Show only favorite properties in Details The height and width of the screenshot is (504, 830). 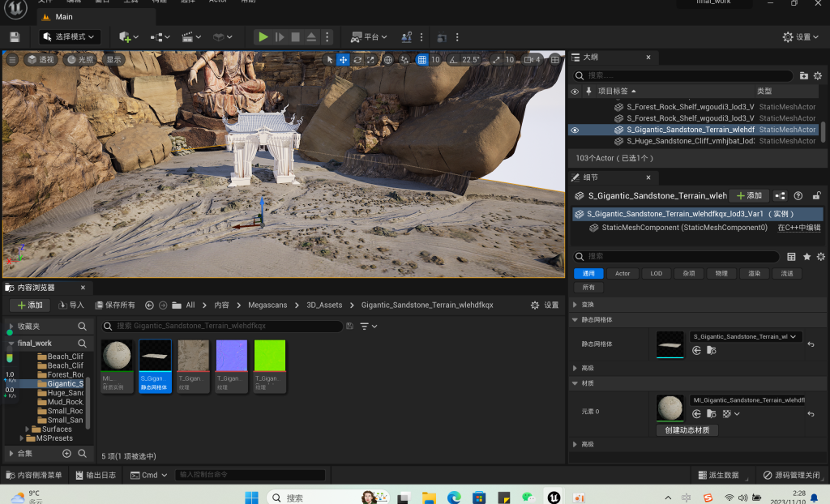(x=806, y=257)
